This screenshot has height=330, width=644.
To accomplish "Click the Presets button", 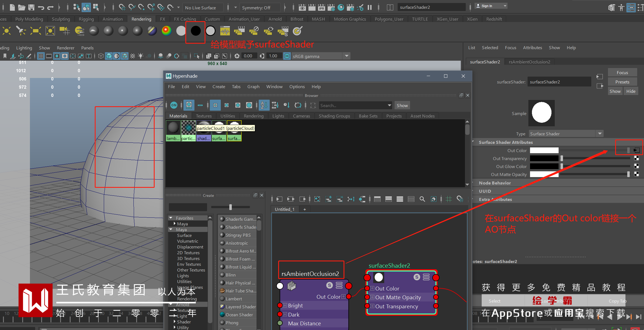I will click(x=622, y=82).
